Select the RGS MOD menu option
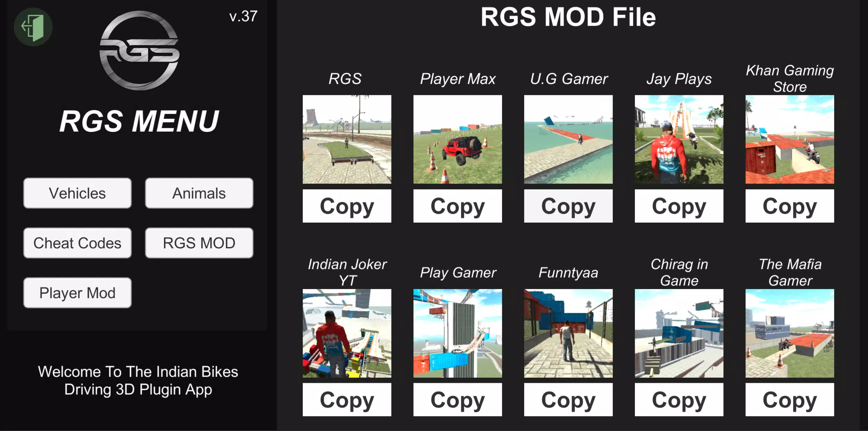The width and height of the screenshot is (868, 431). click(199, 243)
